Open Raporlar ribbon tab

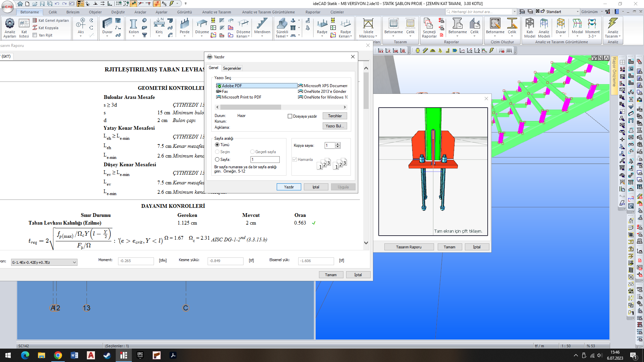tap(313, 12)
